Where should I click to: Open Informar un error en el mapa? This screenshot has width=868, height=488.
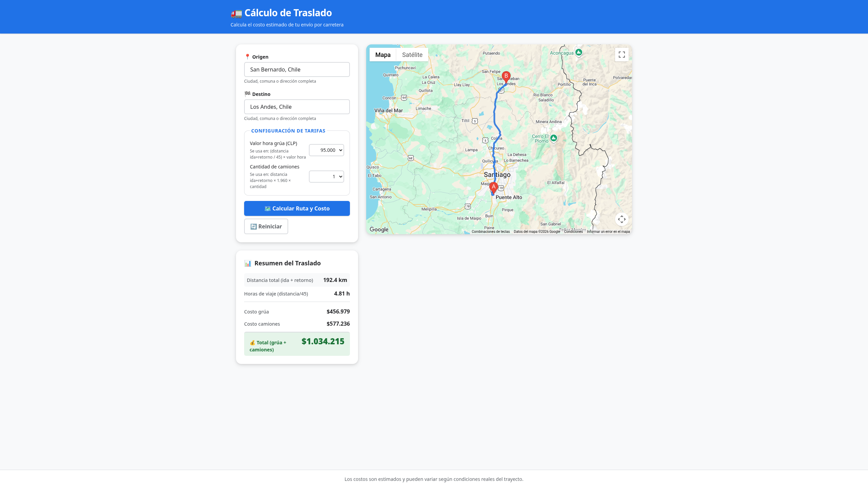coord(608,232)
